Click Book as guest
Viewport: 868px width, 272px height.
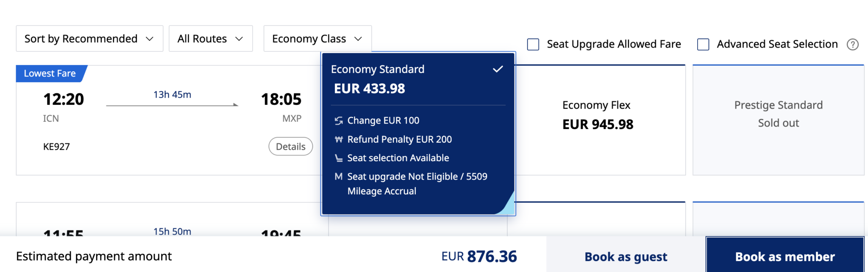[x=626, y=256]
